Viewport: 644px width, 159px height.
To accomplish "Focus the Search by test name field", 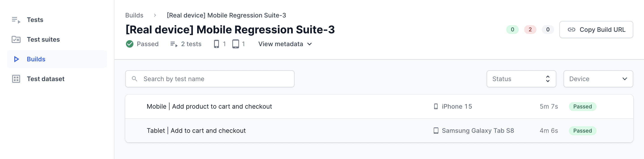I will coord(215,79).
